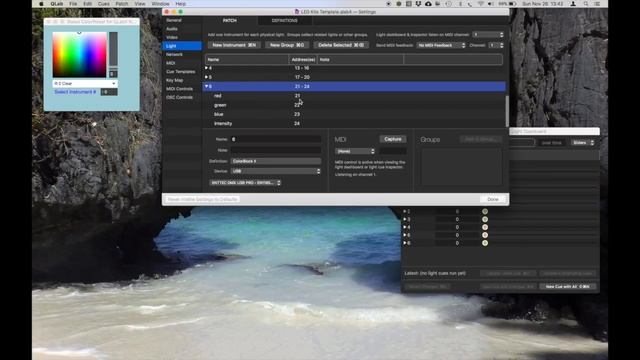Expand instrument 5 in patch list
The image size is (640, 360).
(207, 77)
